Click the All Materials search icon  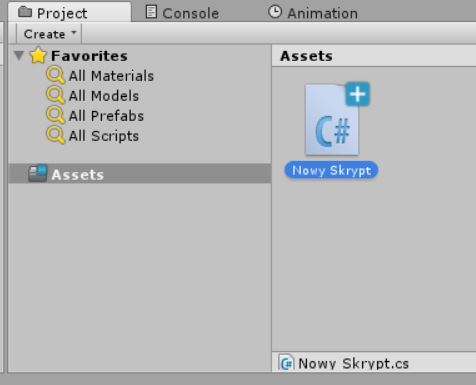click(x=55, y=75)
